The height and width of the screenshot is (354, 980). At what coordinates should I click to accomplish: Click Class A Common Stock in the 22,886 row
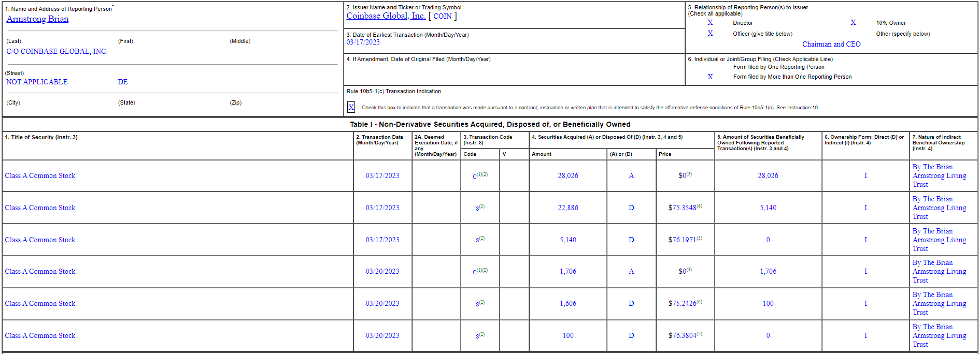(x=40, y=208)
